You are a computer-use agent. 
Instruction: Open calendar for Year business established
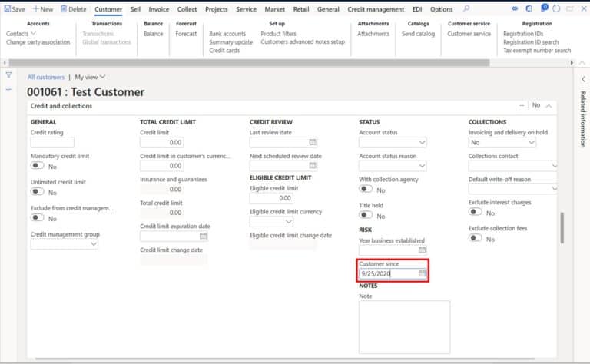423,250
